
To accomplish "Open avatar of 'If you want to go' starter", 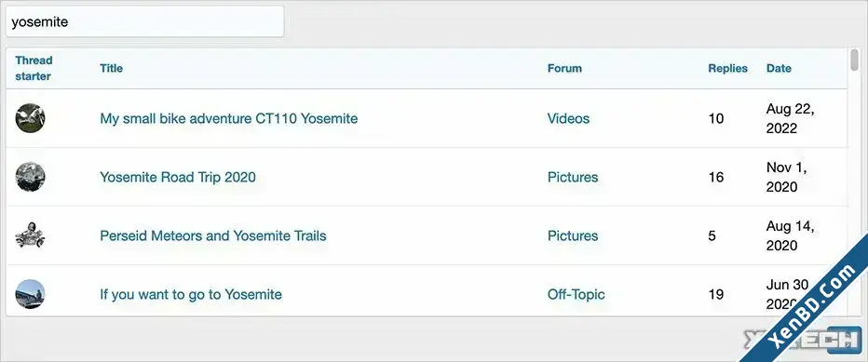I will point(30,294).
